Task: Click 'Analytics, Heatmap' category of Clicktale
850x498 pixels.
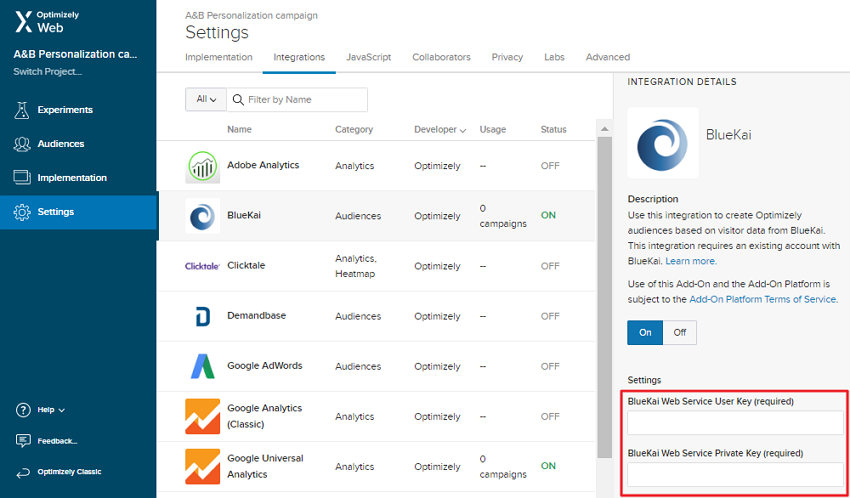Action: point(355,266)
